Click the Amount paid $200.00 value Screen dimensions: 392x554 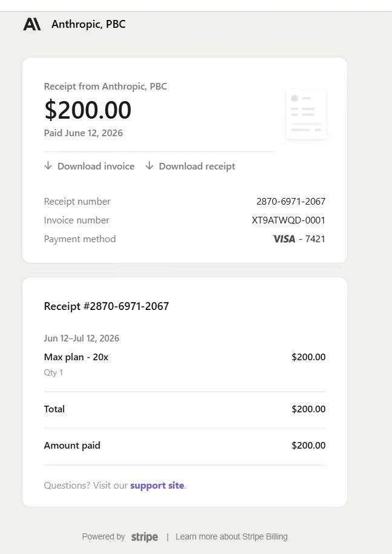(x=309, y=445)
